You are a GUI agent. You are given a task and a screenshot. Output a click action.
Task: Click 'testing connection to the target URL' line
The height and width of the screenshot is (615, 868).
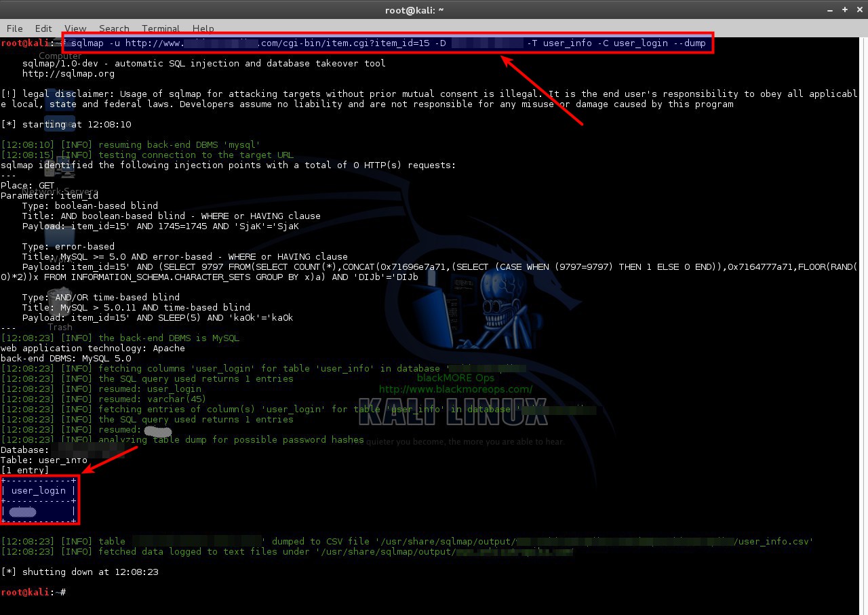tap(147, 155)
